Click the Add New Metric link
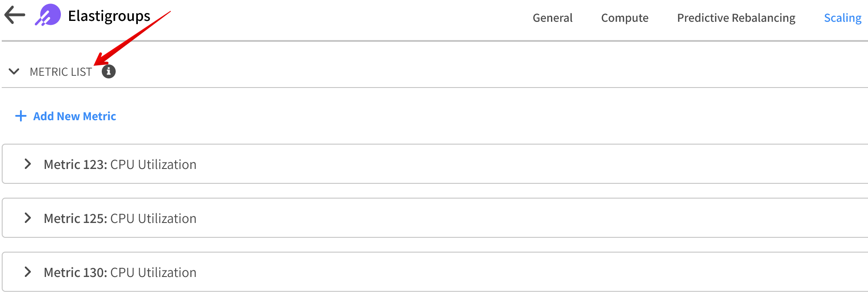The height and width of the screenshot is (297, 868). 74,116
